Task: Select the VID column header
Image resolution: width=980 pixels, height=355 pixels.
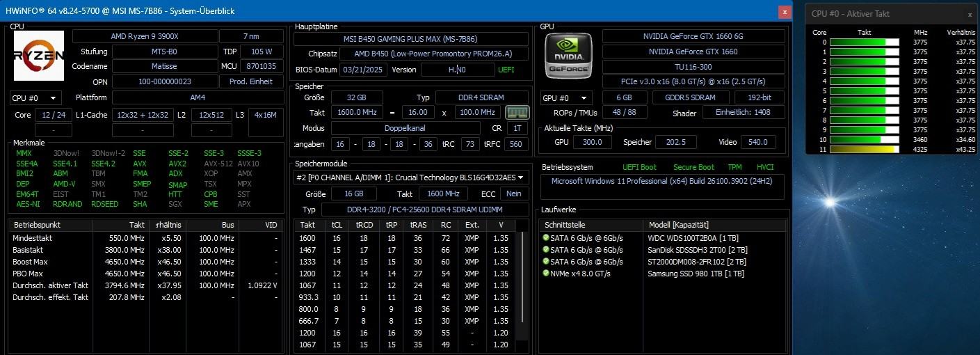Action: (262, 226)
